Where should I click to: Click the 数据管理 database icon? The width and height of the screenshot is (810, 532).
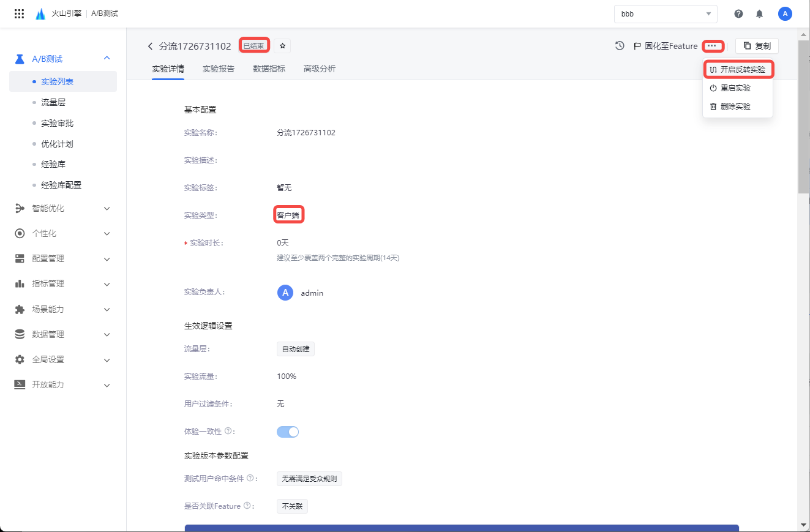(20, 335)
